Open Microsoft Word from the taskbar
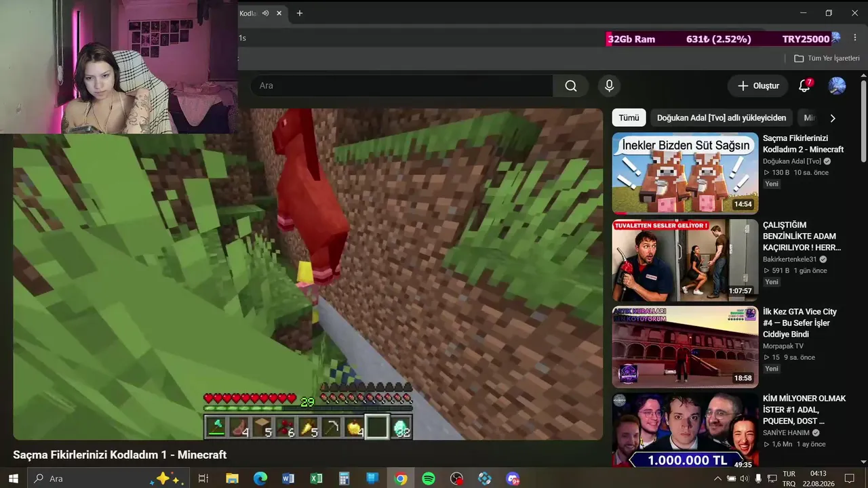The height and width of the screenshot is (488, 868). pyautogui.click(x=288, y=479)
